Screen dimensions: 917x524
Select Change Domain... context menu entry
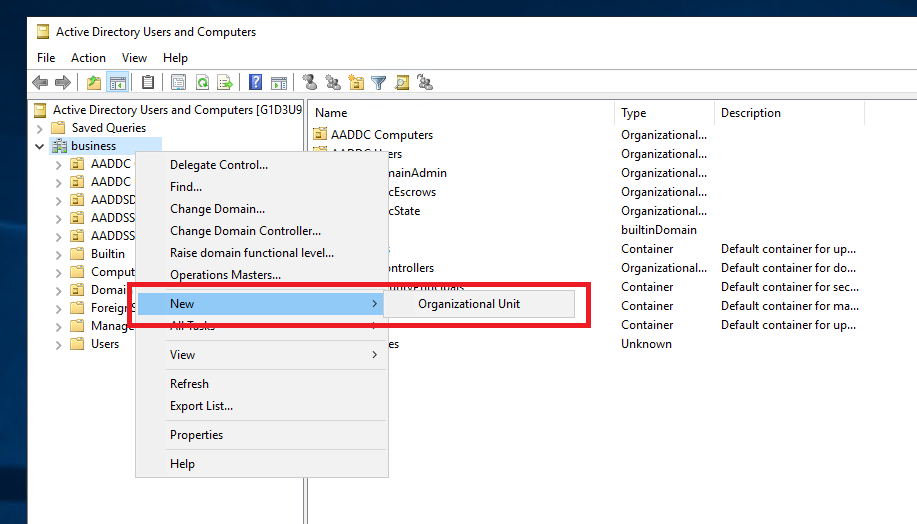[x=262, y=209]
